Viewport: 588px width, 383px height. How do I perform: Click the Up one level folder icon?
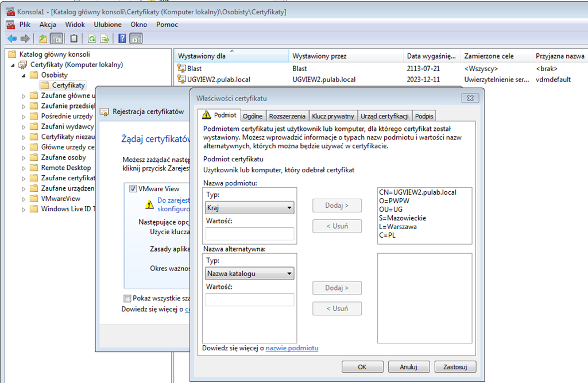click(42, 38)
